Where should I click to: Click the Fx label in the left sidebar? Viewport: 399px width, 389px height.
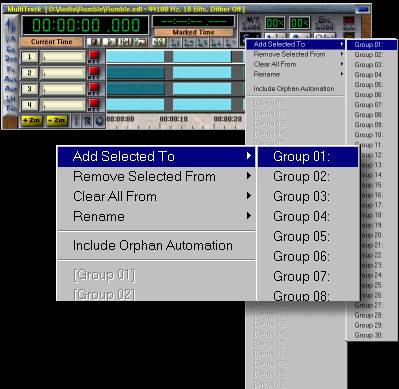[x=11, y=69]
